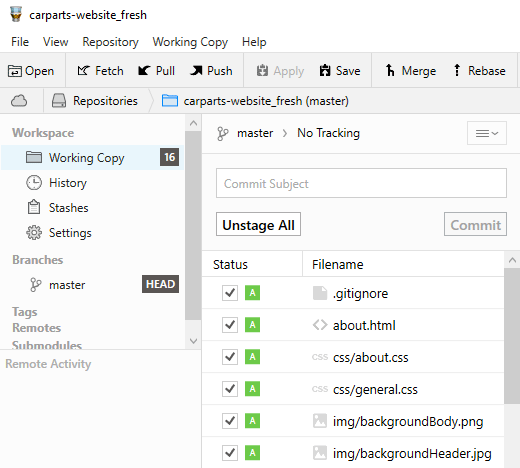
Task: Save a stash via Save icon
Action: [325, 71]
